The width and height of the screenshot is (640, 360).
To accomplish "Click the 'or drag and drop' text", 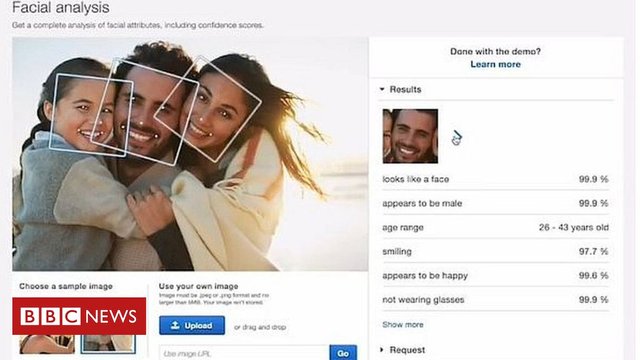I will pyautogui.click(x=260, y=327).
